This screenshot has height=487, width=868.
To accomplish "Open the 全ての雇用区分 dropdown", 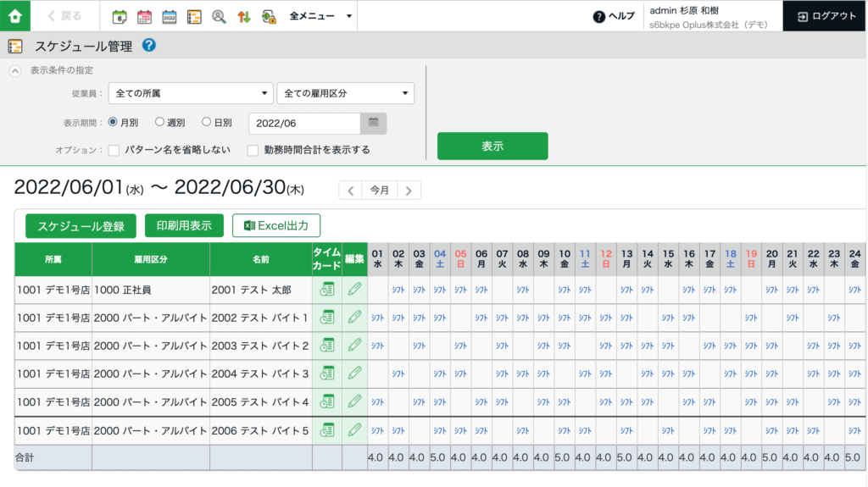I will [345, 93].
